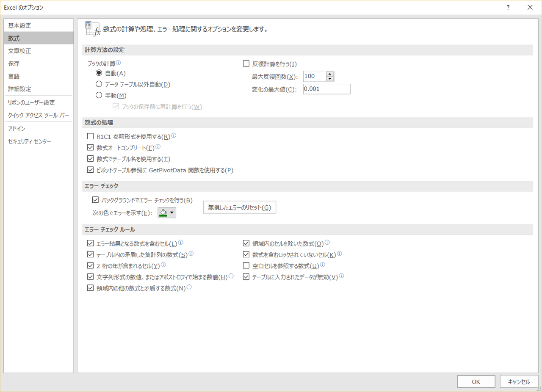Screen dimensions: 542x392
Task: Choose データ テーブル以外自動 calculation option
Action: click(99, 84)
